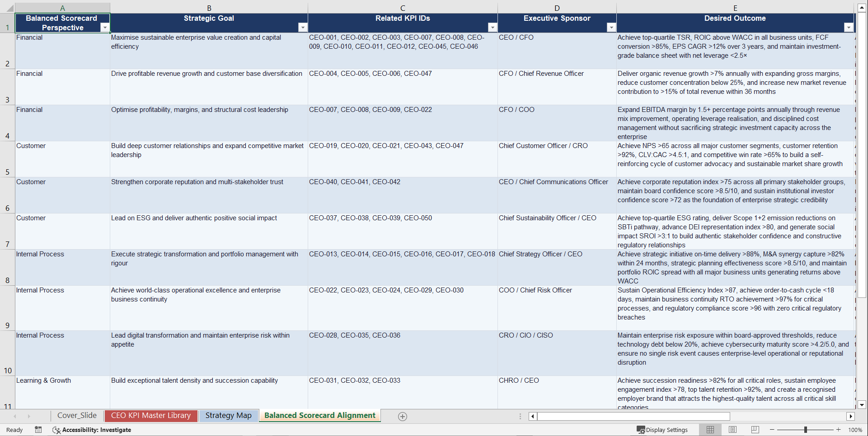Select the 'Learning & Growth' cell

pos(62,392)
